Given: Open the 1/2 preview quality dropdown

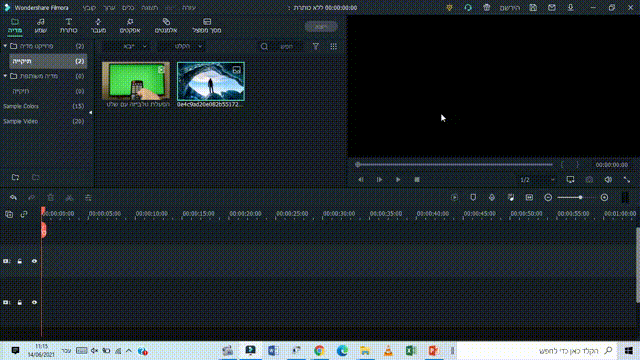Looking at the screenshot, I should pos(537,180).
